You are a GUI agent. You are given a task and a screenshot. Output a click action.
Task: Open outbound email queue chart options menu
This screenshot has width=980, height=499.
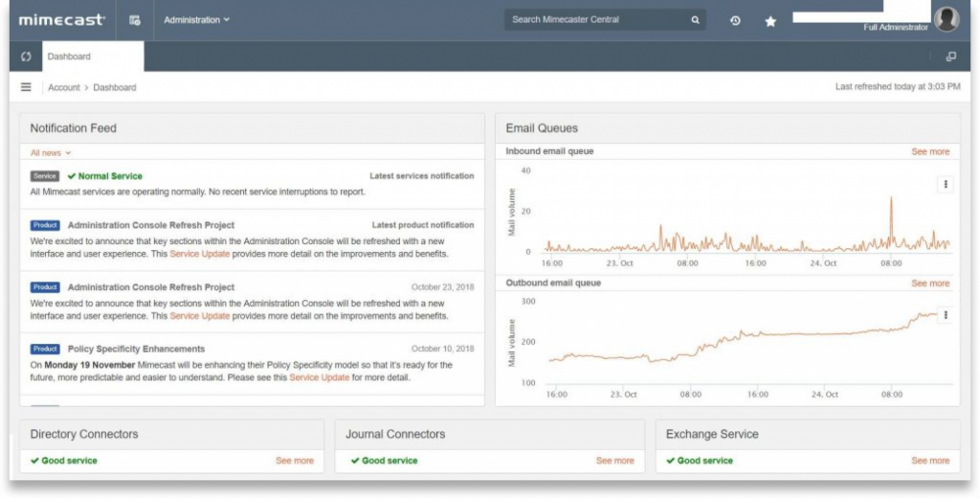946,314
